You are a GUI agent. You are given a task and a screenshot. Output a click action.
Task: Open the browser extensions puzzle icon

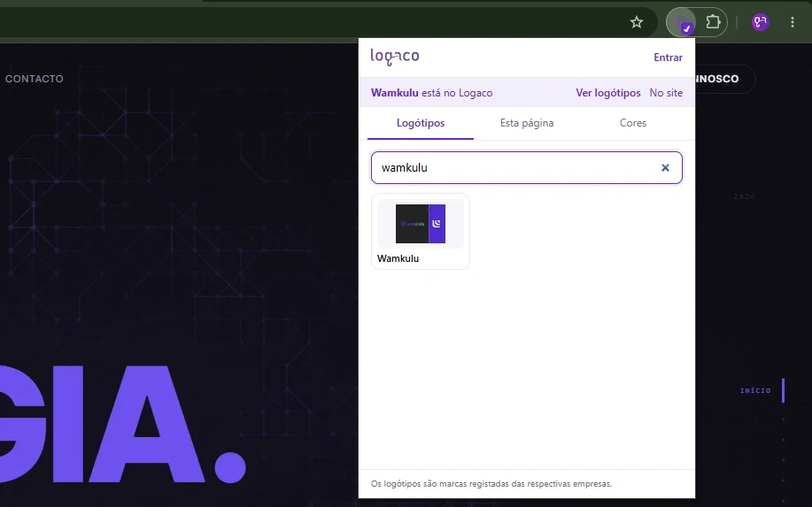[713, 22]
